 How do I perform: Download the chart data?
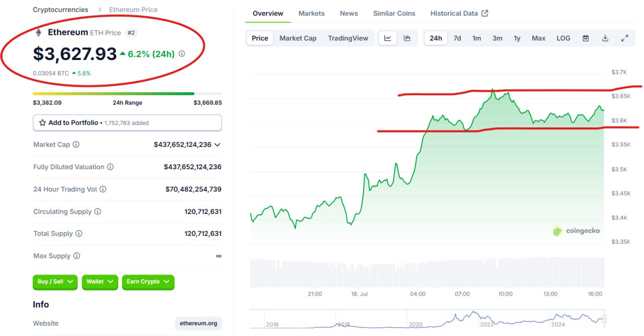point(605,38)
